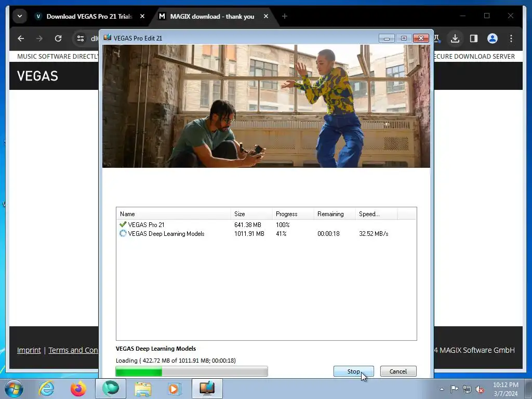Click the green checkmark next to VEGAS Pro 21
The width and height of the screenshot is (532, 399).
123,224
